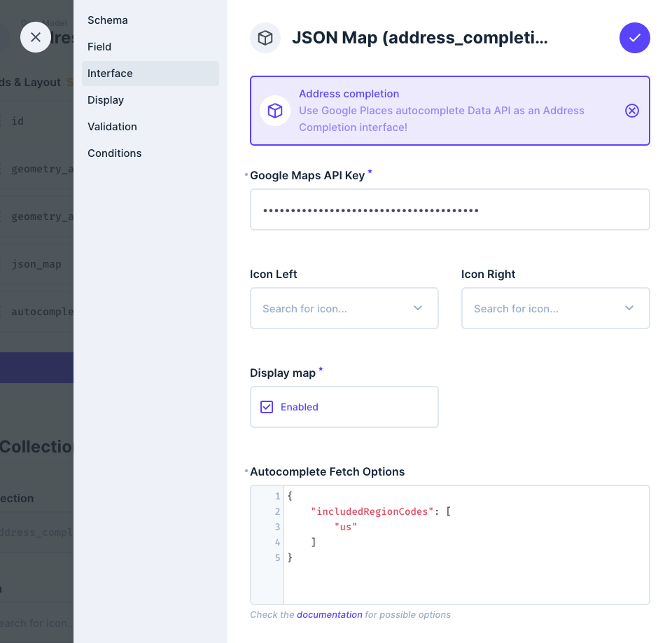Open the Field section

tap(150, 47)
